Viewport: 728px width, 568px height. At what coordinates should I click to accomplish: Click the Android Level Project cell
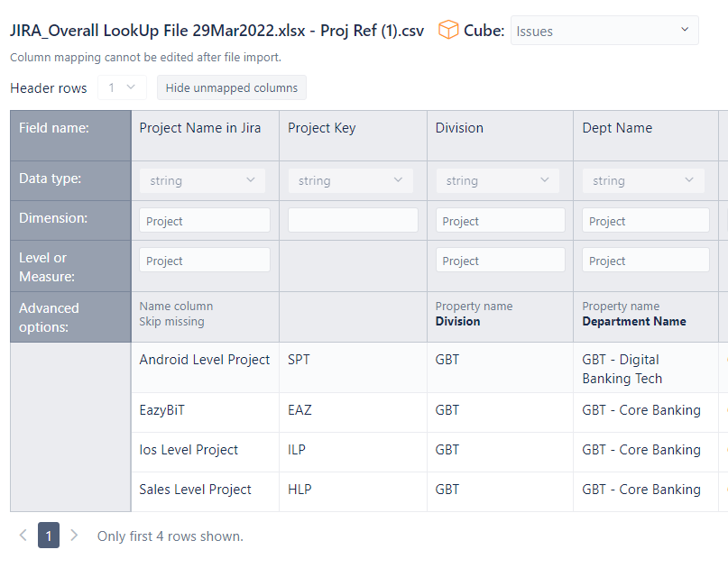(205, 360)
